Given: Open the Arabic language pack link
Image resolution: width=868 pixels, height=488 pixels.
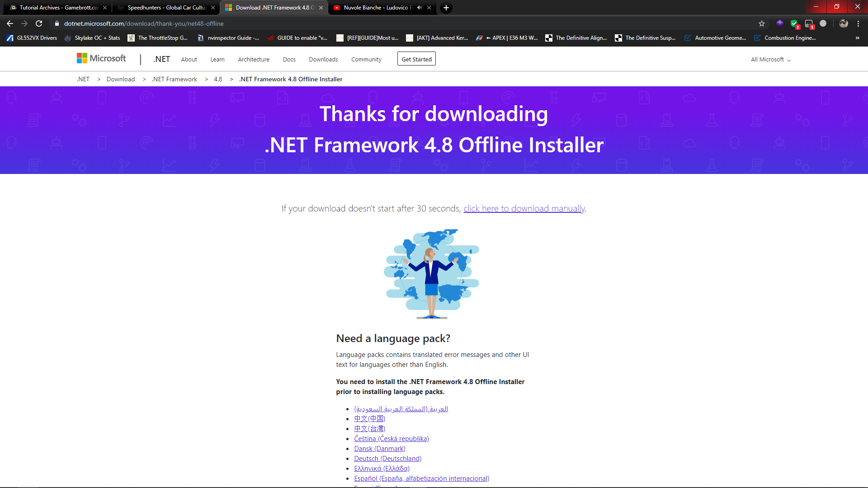Looking at the screenshot, I should pyautogui.click(x=401, y=409).
